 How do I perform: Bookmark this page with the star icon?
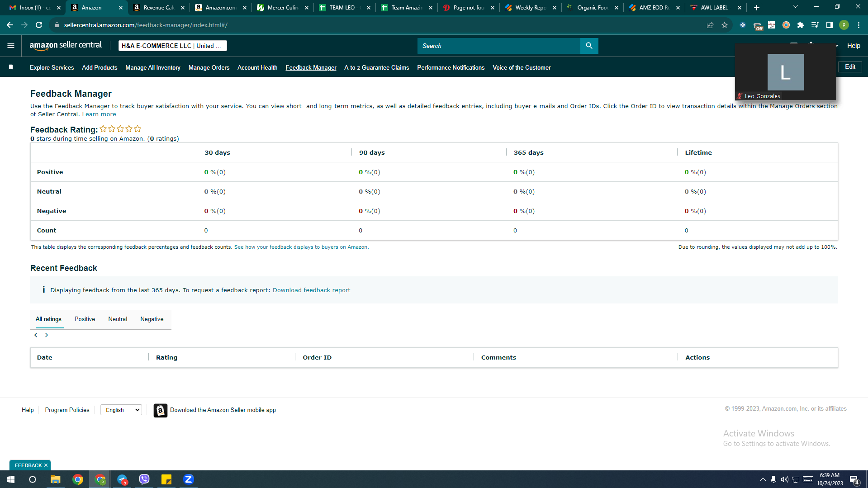click(725, 25)
